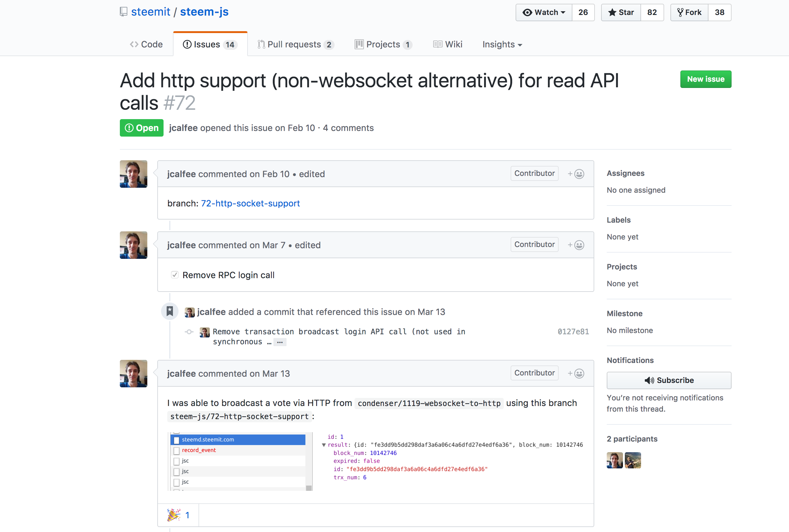
Task: Add reaction to the Feb 10 comment
Action: coord(576,174)
